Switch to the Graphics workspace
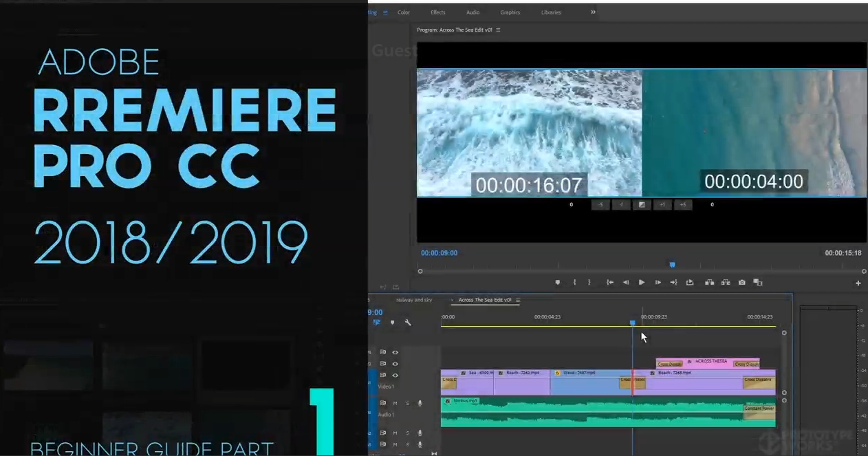The width and height of the screenshot is (868, 456). tap(510, 12)
